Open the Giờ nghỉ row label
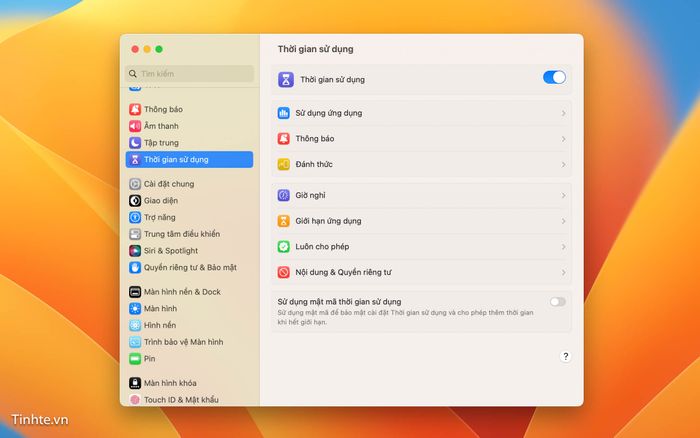The height and width of the screenshot is (438, 700). point(310,195)
